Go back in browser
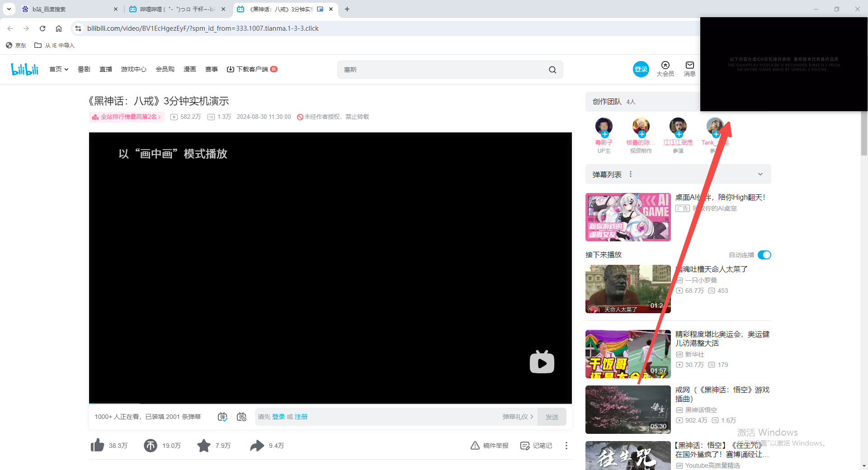The width and height of the screenshot is (868, 470). (10, 28)
